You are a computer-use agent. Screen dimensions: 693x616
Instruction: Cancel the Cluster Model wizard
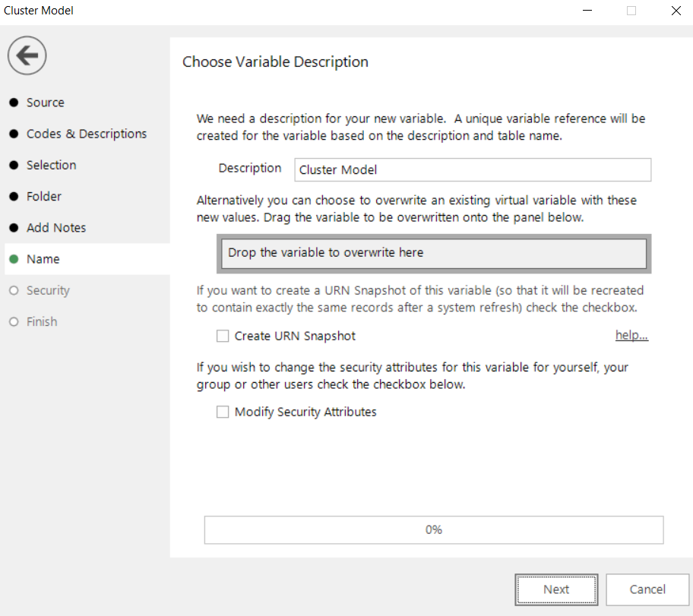click(x=647, y=589)
